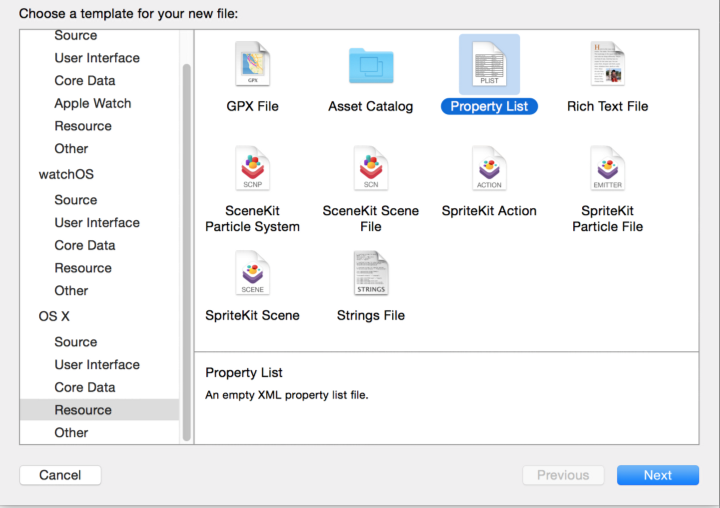Screen dimensions: 720x508
Task: Select SceneKit Particle System template icon
Action: pyautogui.click(x=252, y=169)
